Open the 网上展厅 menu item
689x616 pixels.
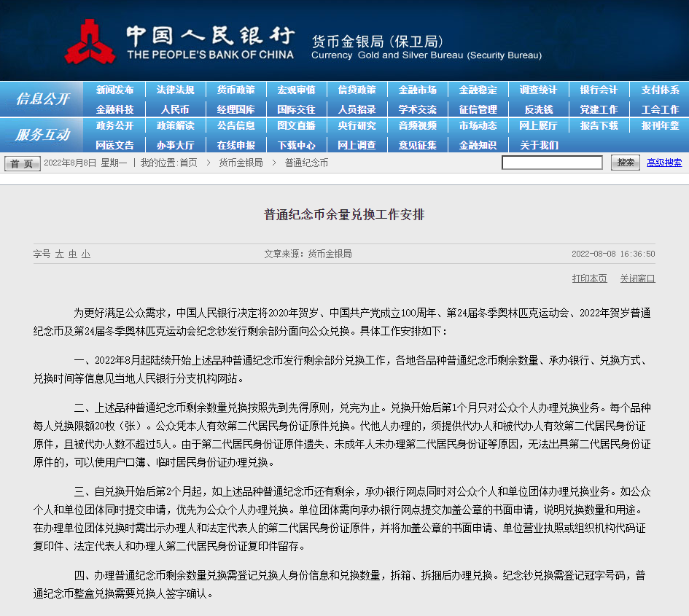click(539, 125)
